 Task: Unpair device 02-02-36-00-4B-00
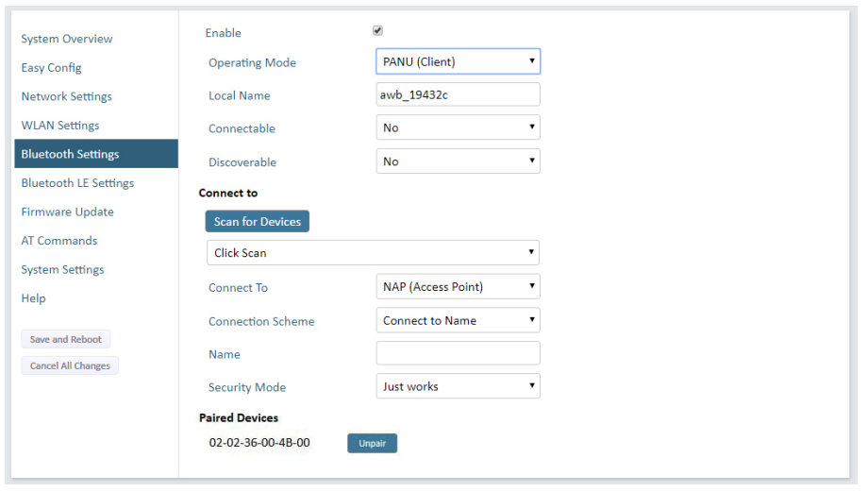coord(372,443)
